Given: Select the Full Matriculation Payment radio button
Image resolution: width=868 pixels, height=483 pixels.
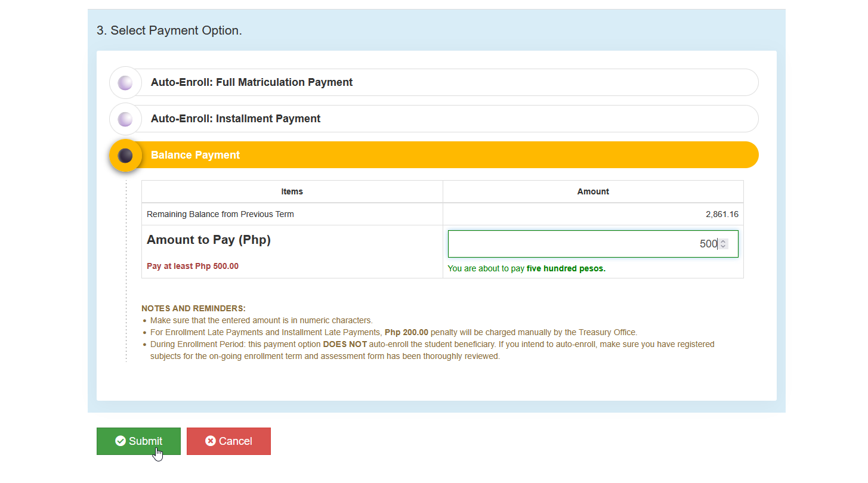Looking at the screenshot, I should tap(125, 82).
